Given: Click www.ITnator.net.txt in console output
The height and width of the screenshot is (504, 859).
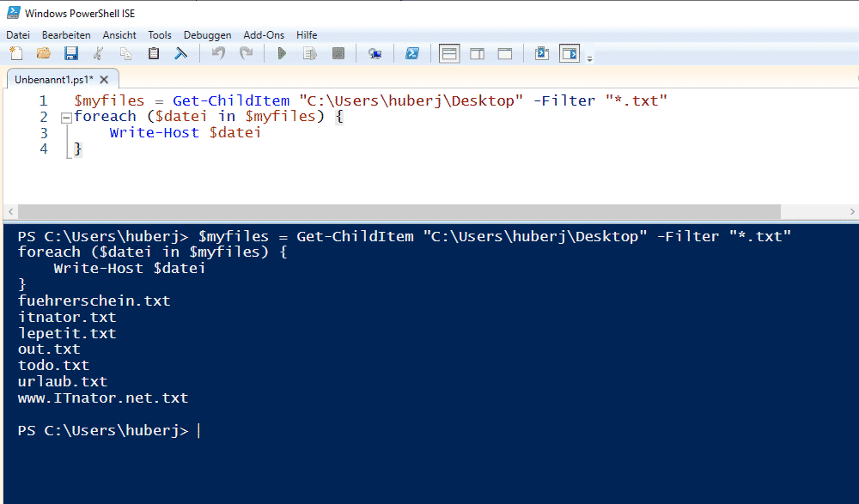Looking at the screenshot, I should [x=103, y=398].
